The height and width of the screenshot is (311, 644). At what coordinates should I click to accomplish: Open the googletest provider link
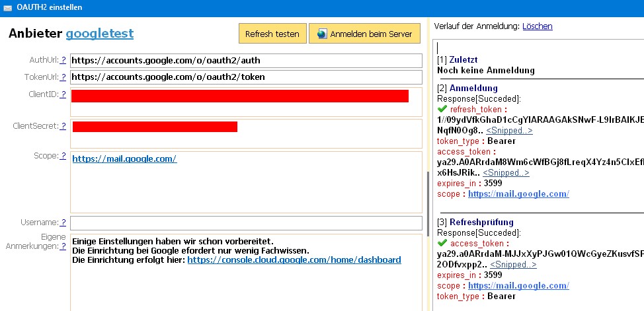pyautogui.click(x=100, y=33)
